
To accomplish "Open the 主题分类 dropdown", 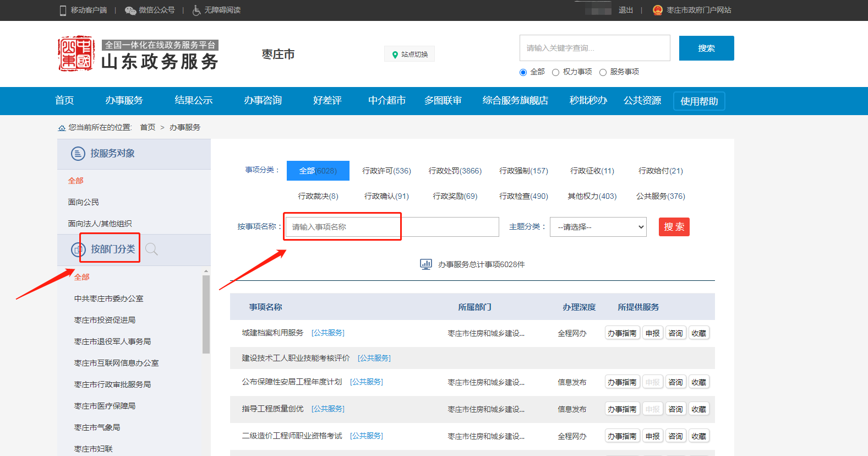I will coord(598,227).
